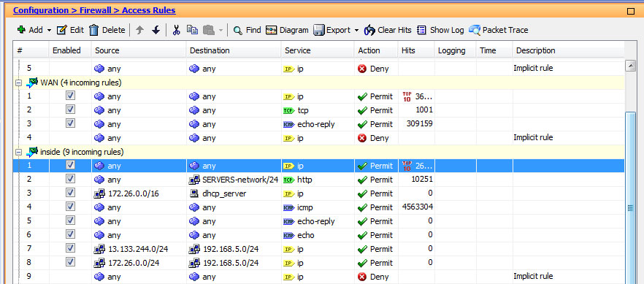Clear Hits counters
Image resolution: width=644 pixels, height=284 pixels.
pyautogui.click(x=388, y=30)
